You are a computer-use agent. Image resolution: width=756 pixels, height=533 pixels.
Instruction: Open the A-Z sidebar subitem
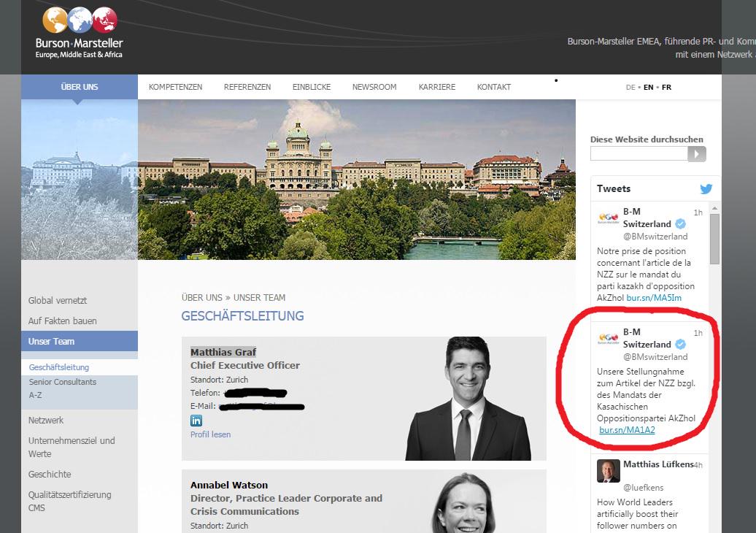35,395
